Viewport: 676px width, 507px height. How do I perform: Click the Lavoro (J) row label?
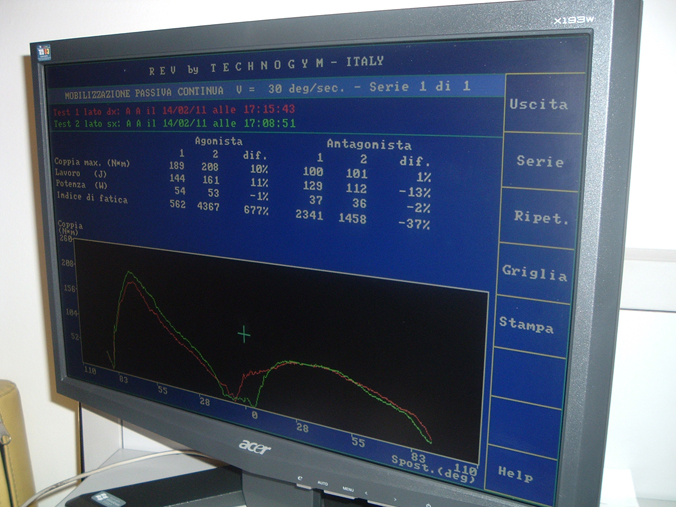click(81, 173)
